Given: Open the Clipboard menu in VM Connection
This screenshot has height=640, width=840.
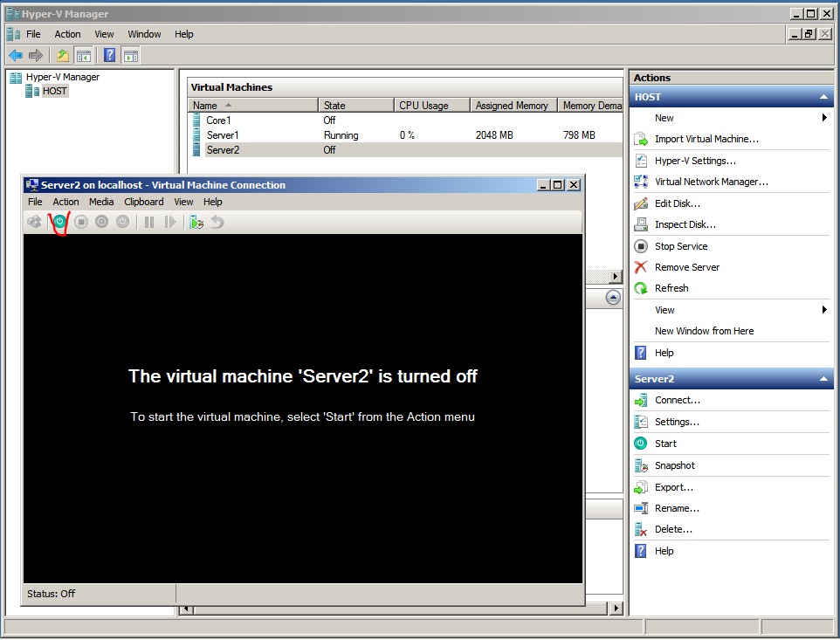Looking at the screenshot, I should (143, 202).
